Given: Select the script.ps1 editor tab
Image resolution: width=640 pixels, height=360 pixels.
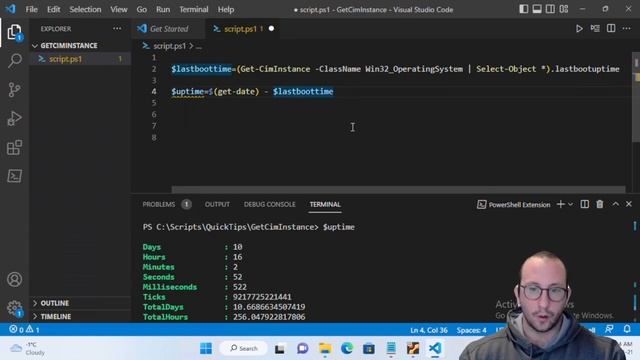Looking at the screenshot, I should coord(242,29).
